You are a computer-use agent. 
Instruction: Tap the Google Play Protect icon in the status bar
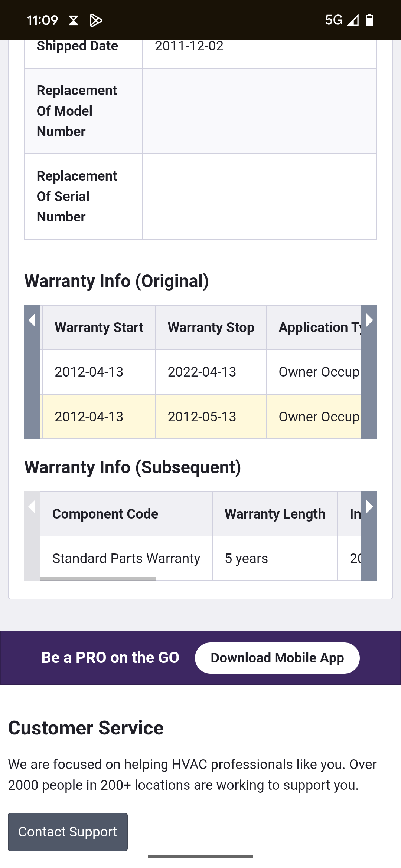[x=96, y=20]
